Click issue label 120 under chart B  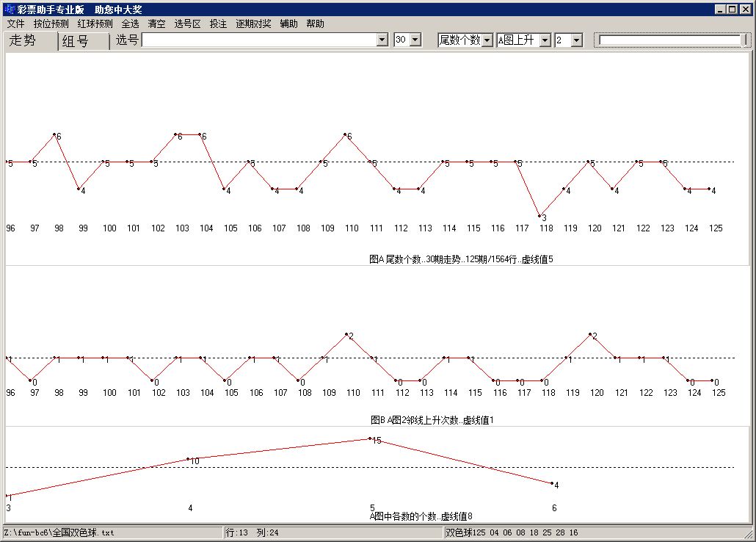(597, 393)
